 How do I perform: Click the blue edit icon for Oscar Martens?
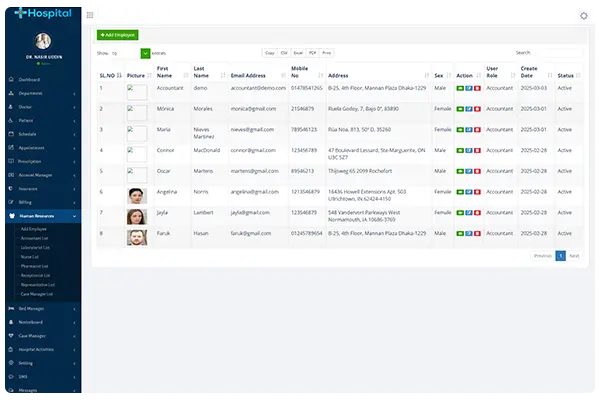(x=468, y=172)
